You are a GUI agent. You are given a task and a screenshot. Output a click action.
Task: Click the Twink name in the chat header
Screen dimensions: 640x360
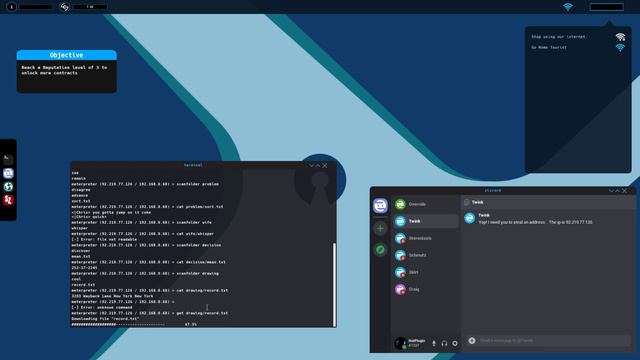[478, 202]
